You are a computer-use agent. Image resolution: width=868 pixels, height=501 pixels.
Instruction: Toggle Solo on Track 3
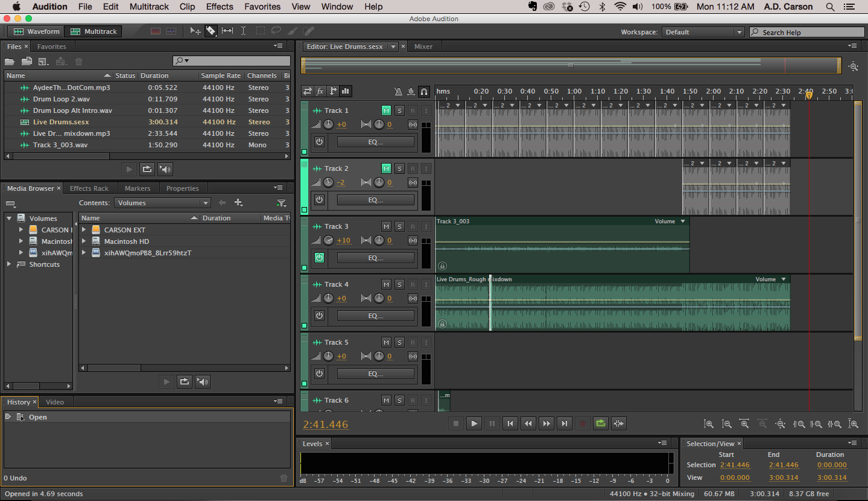click(x=399, y=226)
